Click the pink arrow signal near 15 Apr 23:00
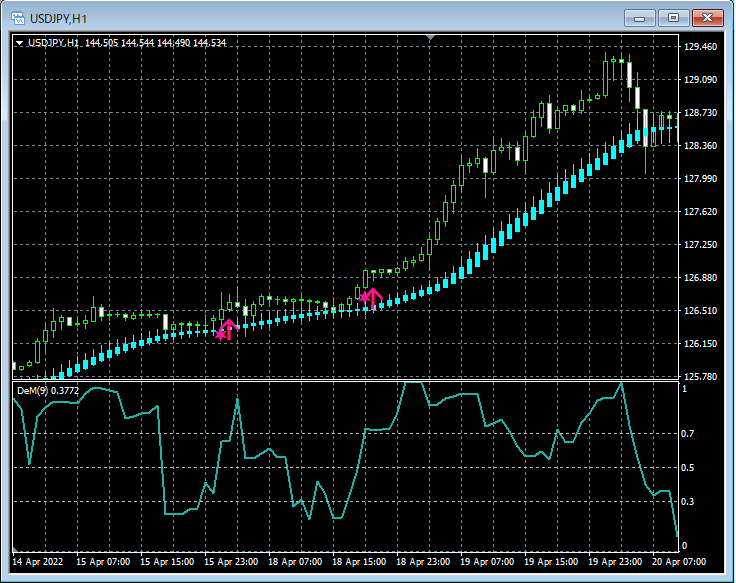Screen dimensions: 736x583 pyautogui.click(x=229, y=330)
